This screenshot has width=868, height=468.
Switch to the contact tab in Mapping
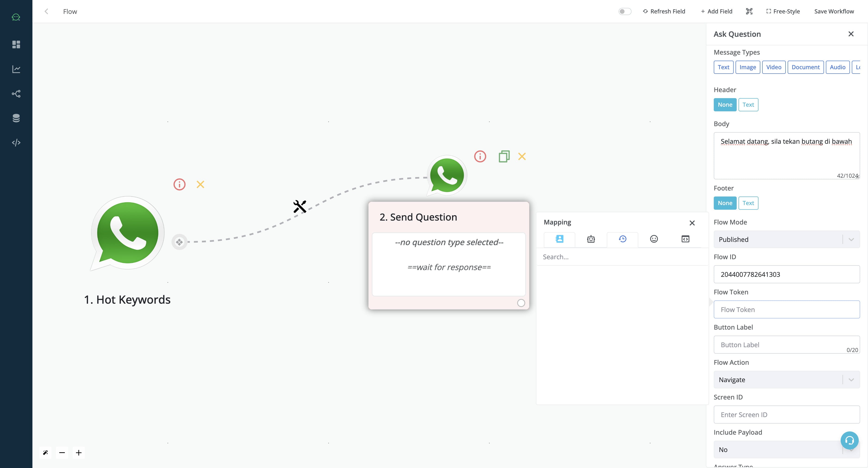[559, 239]
